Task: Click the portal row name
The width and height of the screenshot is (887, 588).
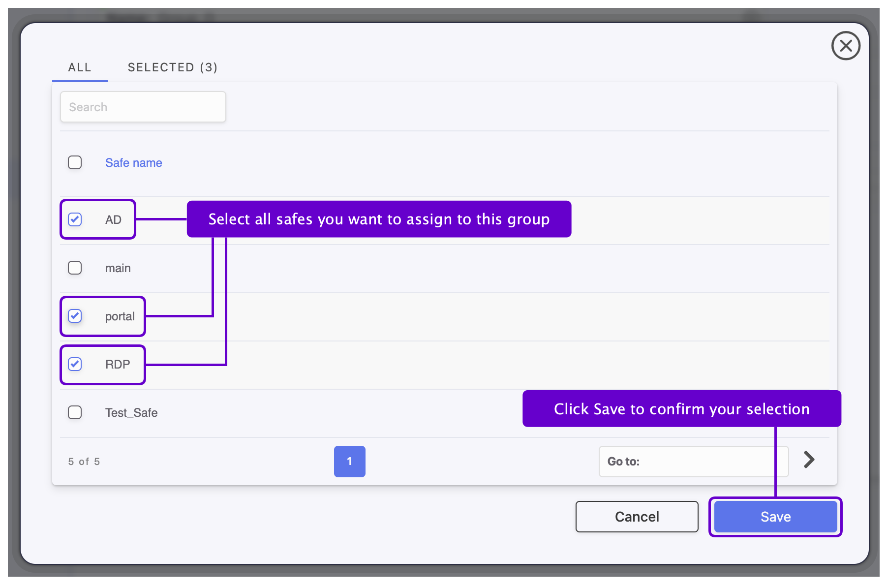Action: tap(120, 316)
